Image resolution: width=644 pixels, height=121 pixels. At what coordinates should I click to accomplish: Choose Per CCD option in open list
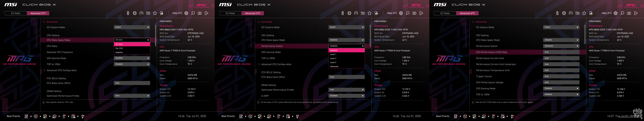tap(132, 48)
